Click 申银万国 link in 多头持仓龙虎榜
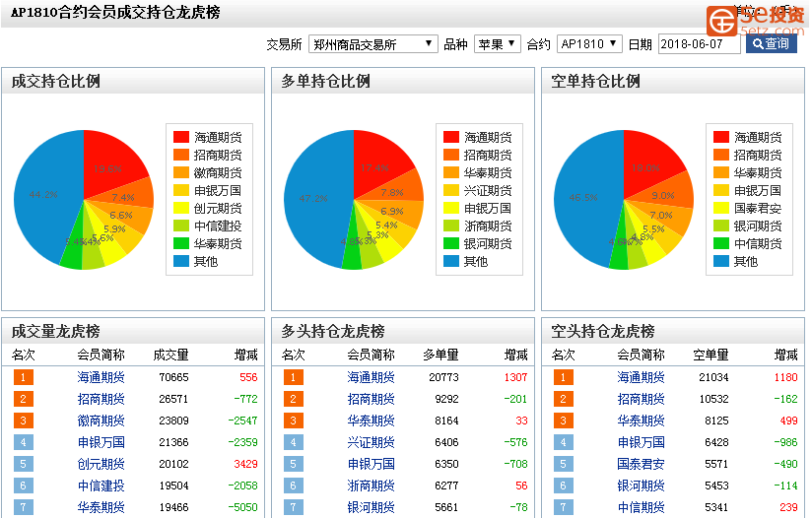 371,464
